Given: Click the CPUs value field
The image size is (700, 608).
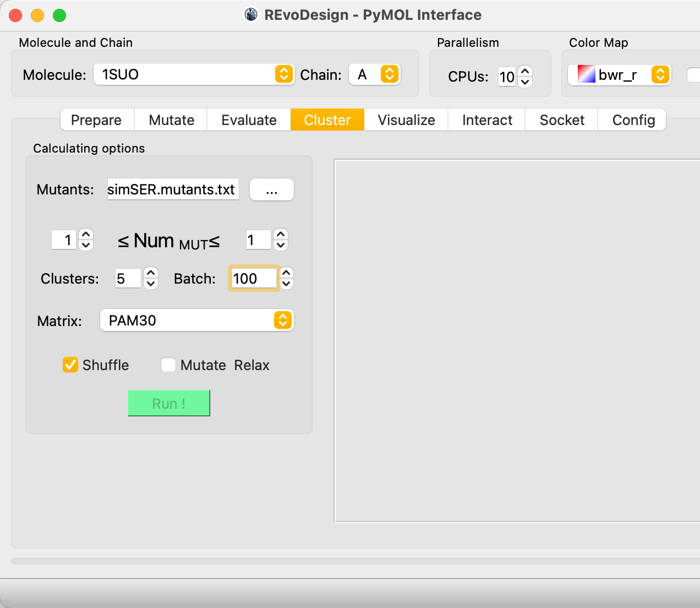Looking at the screenshot, I should [507, 77].
